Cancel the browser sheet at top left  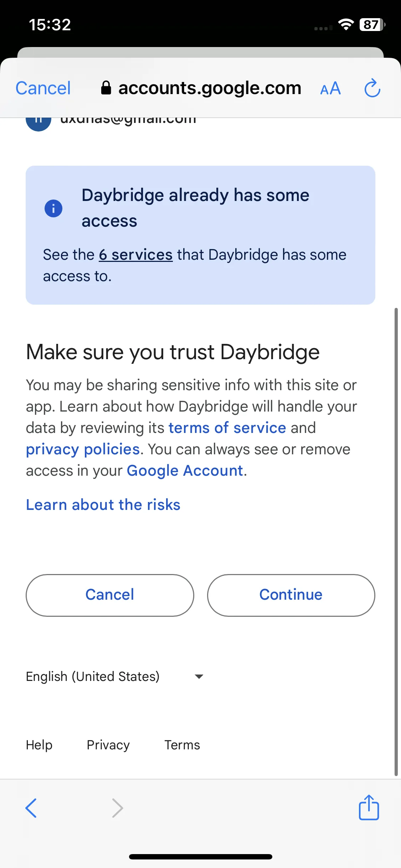(x=43, y=88)
